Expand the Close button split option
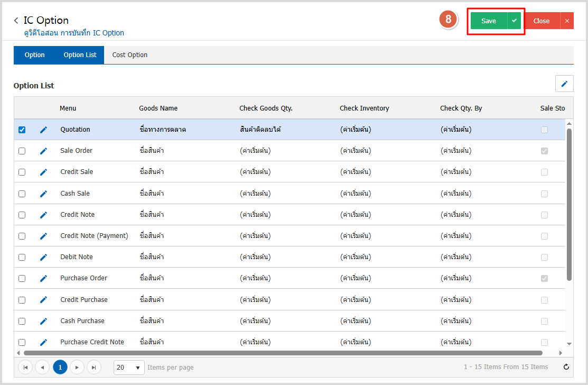Viewport: 588px width, 385px height. point(567,21)
